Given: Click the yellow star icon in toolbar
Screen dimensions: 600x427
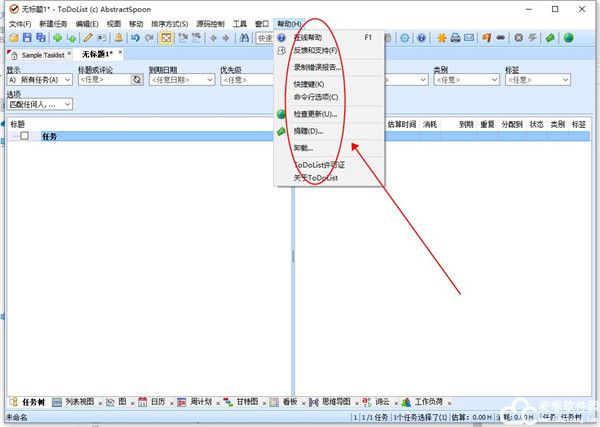Looking at the screenshot, I should [441, 38].
